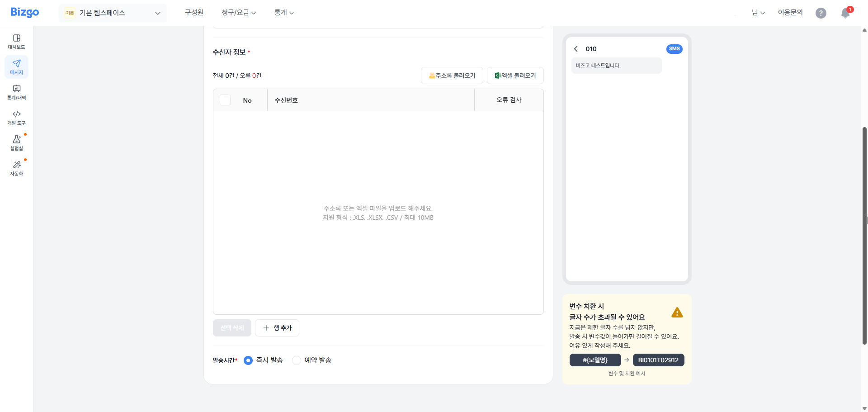Open the 개발 도구 code icon

pos(16,117)
